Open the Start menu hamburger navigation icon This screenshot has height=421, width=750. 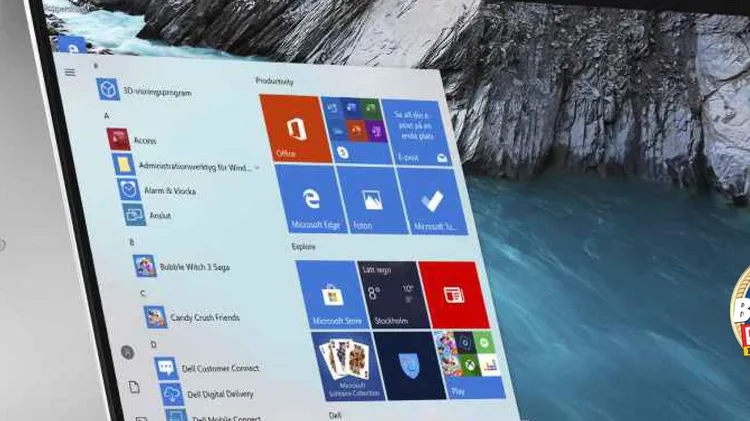[x=70, y=72]
